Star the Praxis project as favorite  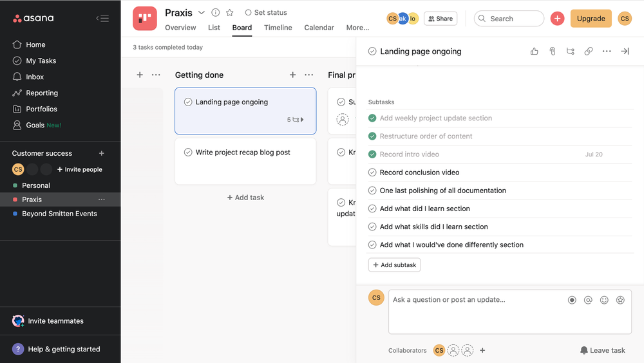click(x=230, y=12)
